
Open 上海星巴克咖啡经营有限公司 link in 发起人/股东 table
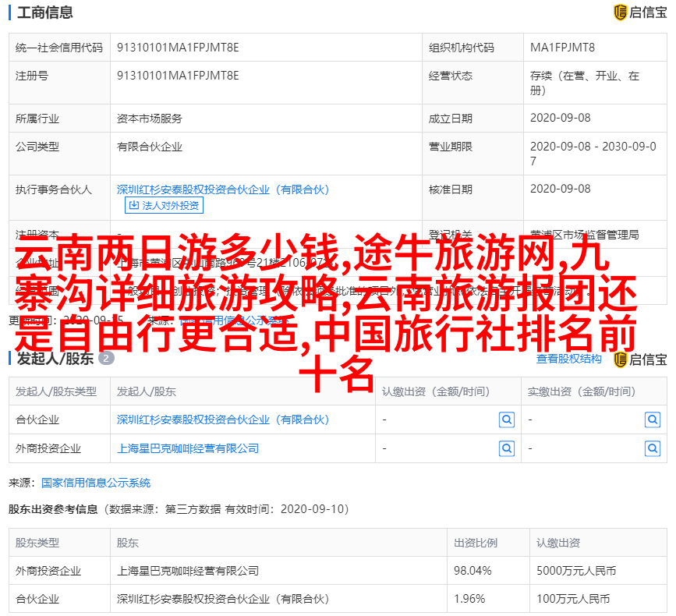[x=188, y=448]
